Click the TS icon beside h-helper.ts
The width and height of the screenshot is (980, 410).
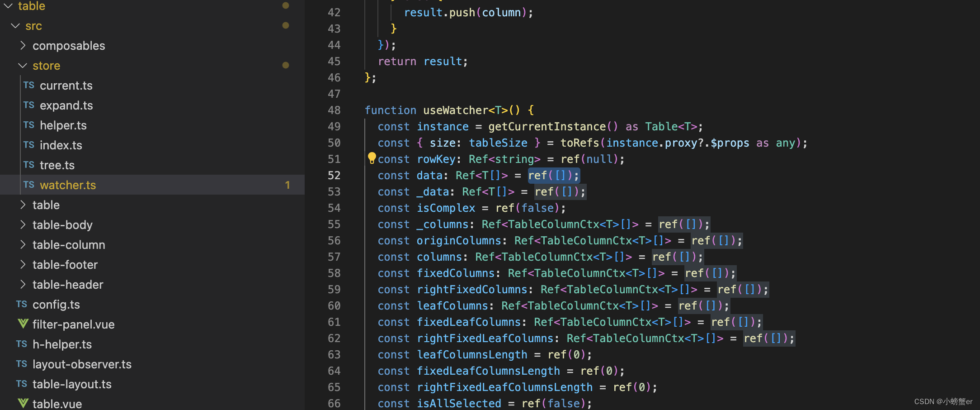22,344
